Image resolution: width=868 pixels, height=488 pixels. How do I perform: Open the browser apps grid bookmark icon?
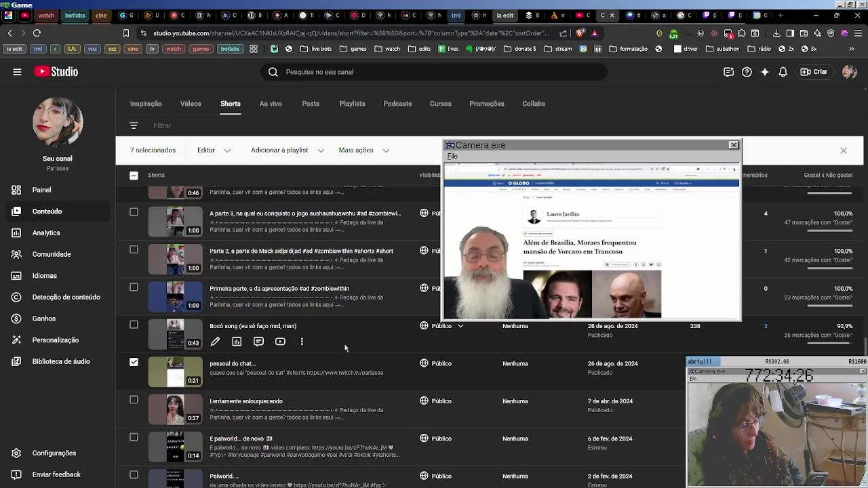(x=253, y=49)
